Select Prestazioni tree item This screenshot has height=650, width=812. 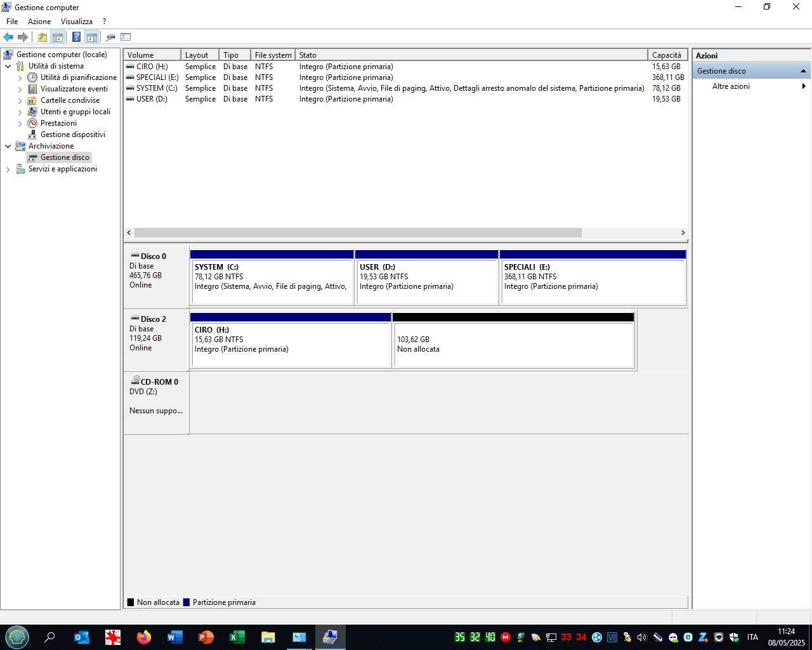click(x=58, y=123)
